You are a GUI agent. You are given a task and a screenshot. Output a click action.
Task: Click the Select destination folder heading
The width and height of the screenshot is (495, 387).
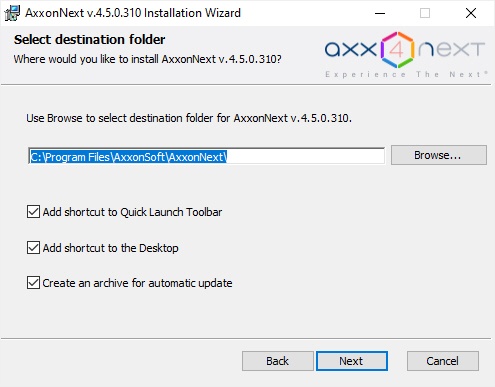point(90,40)
